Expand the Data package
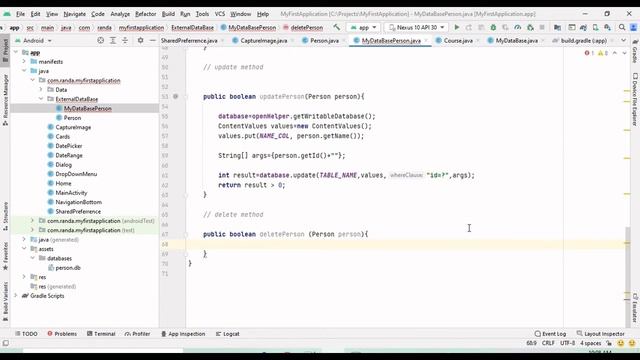The image size is (640, 360). point(41,89)
